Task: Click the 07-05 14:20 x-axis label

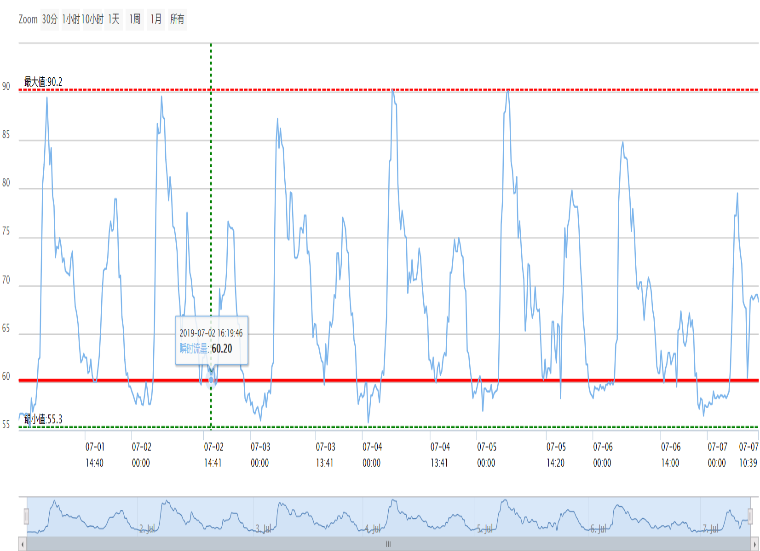Action: (x=556, y=454)
